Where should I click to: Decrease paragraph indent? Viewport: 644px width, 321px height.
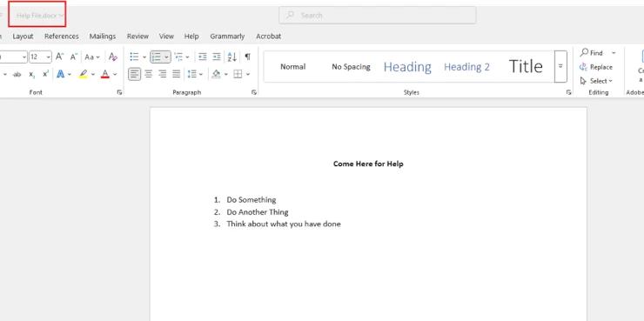click(203, 57)
